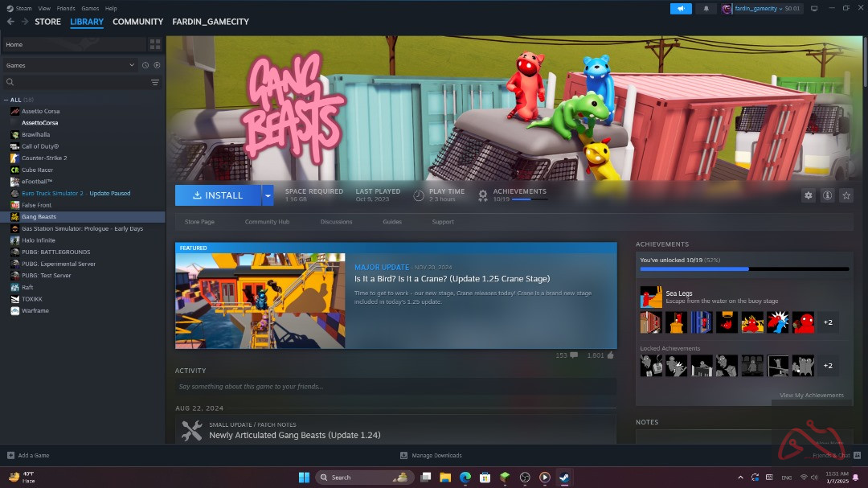The width and height of the screenshot is (868, 488).
Task: Show game info via the info icon
Action: [827, 195]
